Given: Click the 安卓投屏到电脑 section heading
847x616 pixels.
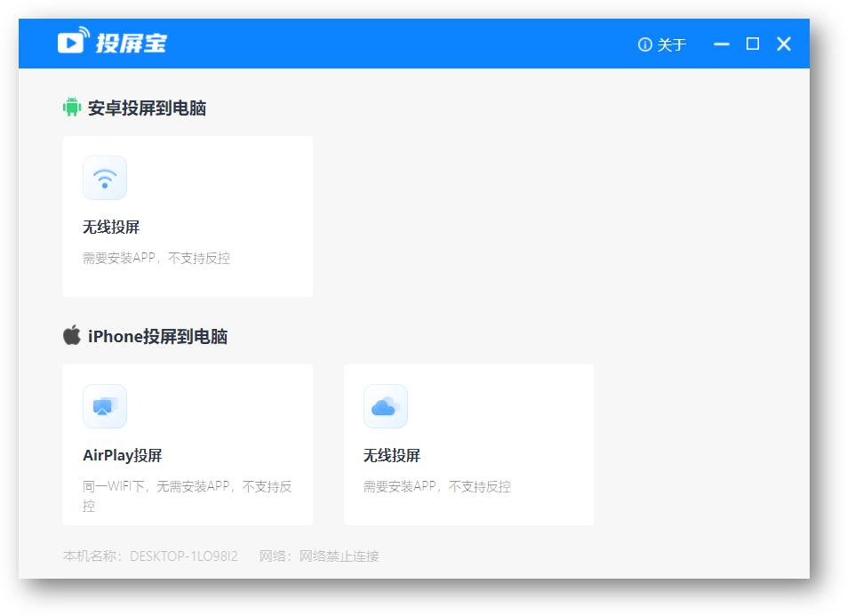Looking at the screenshot, I should click(x=147, y=108).
